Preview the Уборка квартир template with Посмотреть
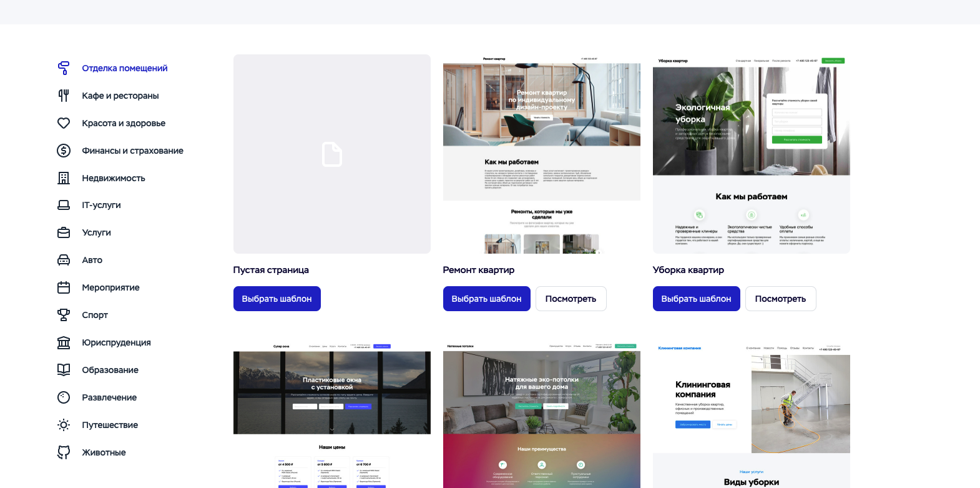 [x=780, y=299]
